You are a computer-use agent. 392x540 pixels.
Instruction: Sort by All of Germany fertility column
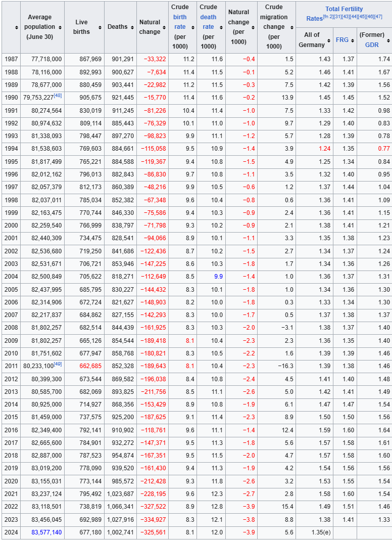coord(329,40)
